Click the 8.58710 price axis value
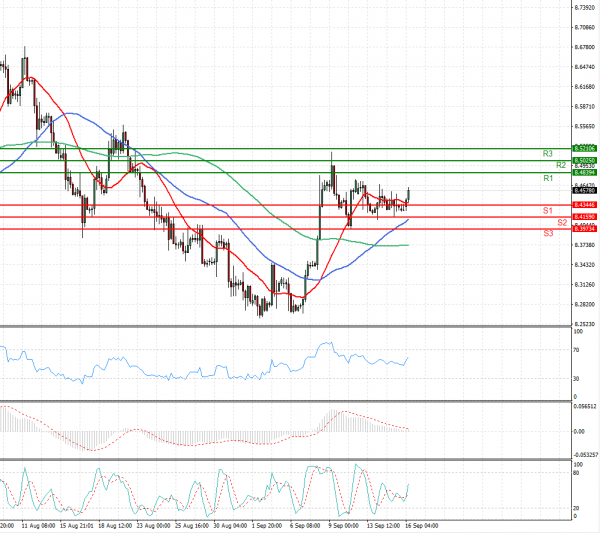600x533 pixels. point(584,106)
